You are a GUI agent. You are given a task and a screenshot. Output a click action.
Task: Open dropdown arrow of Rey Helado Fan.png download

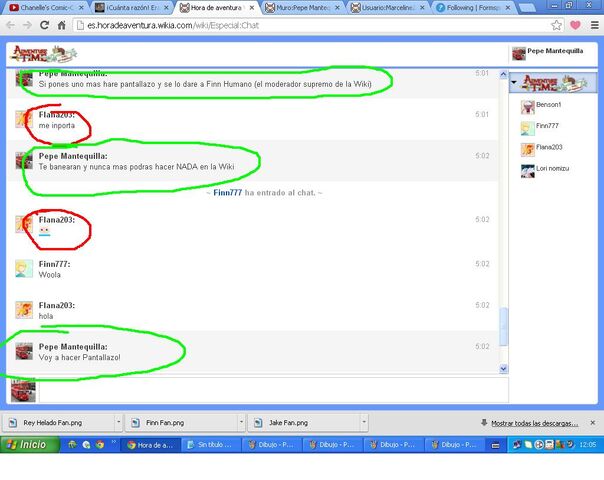coord(118,422)
